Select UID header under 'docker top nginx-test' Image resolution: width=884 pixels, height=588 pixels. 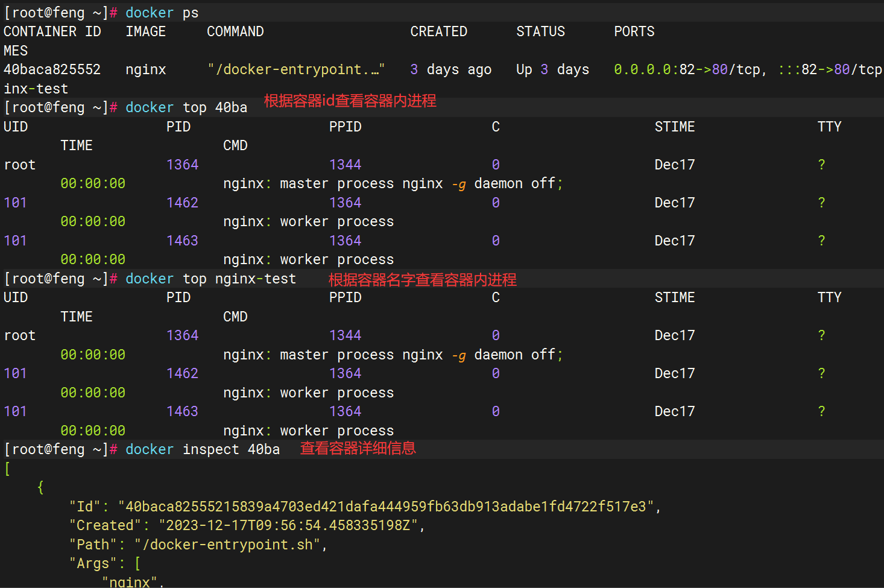[x=16, y=297]
